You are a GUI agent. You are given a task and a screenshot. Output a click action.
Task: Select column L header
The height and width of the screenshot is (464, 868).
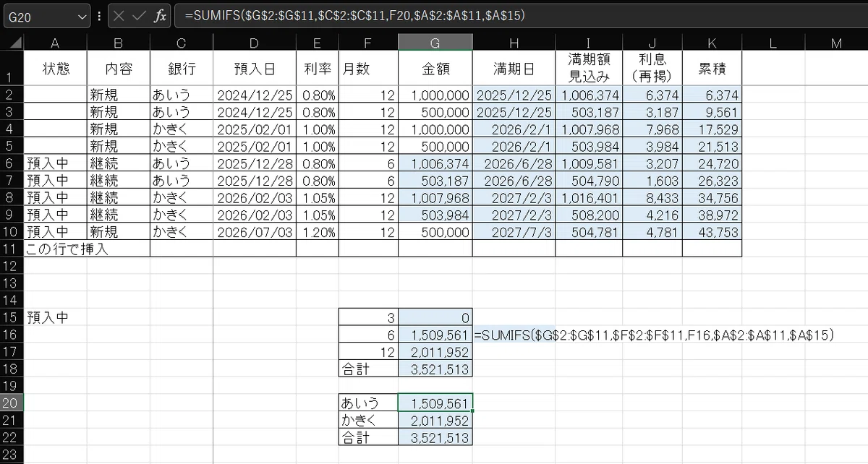pyautogui.click(x=773, y=43)
